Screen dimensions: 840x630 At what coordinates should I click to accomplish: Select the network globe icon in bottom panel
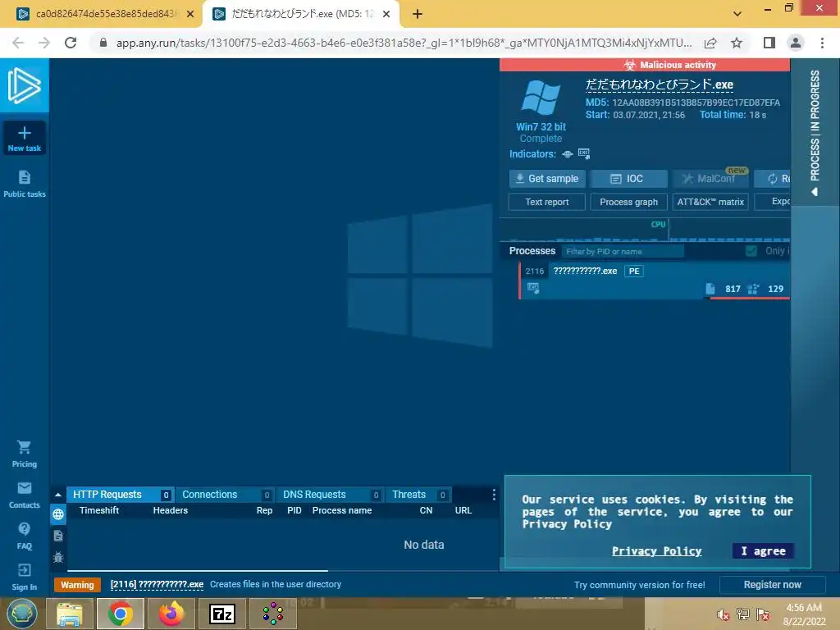[58, 515]
